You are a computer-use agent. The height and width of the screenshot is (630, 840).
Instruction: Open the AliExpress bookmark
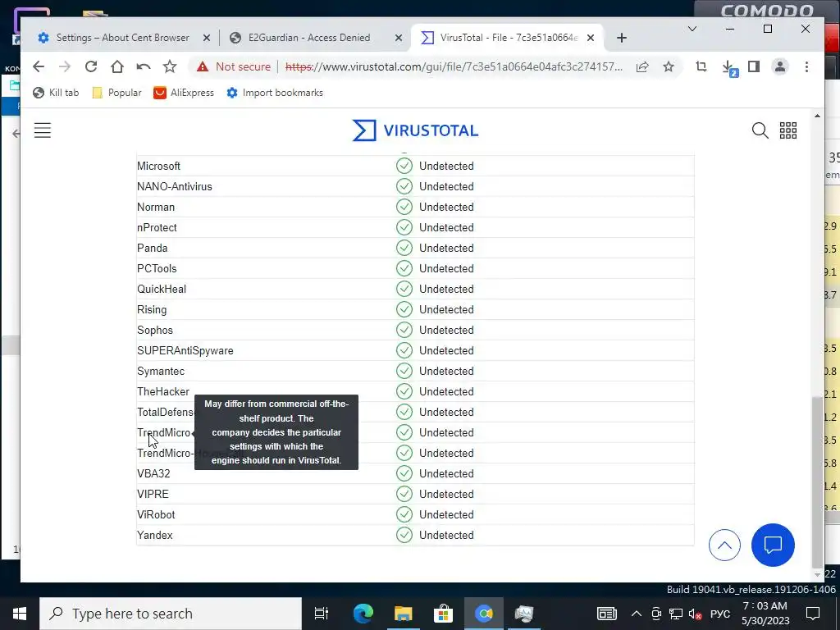(x=184, y=93)
